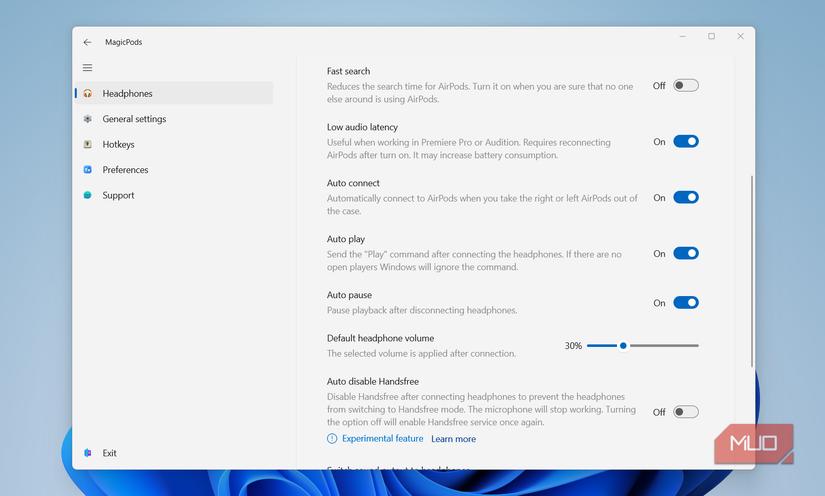Screen dimensions: 825x496
Task: Disable the Auto connect switch
Action: click(686, 197)
